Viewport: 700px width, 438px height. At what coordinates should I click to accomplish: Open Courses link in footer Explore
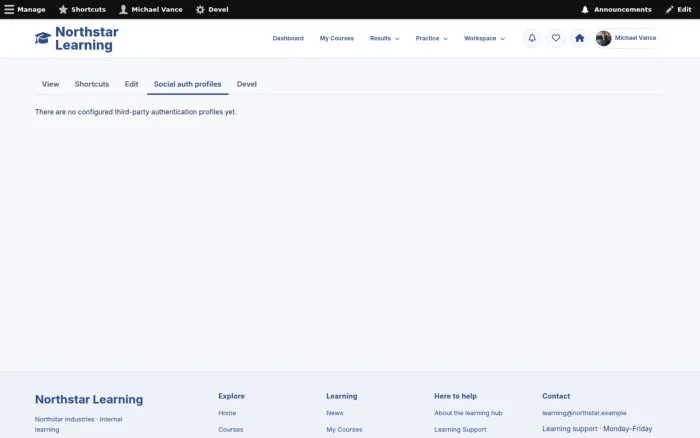point(231,430)
